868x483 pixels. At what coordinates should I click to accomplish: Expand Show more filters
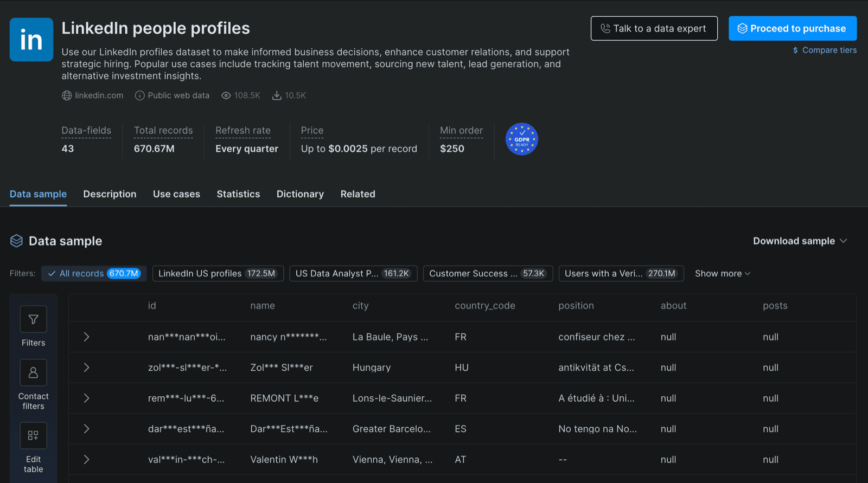tap(723, 273)
